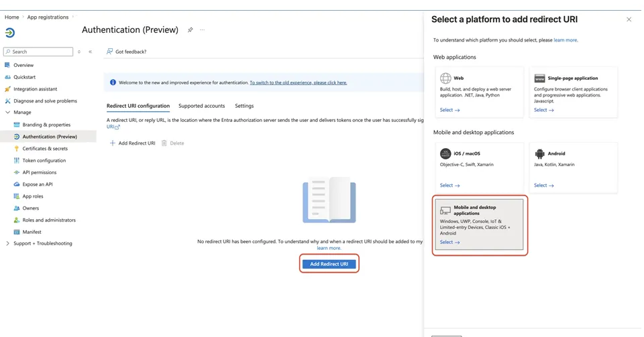Click the Integration assistant rocket icon
Image resolution: width=644 pixels, height=337 pixels.
coord(7,89)
